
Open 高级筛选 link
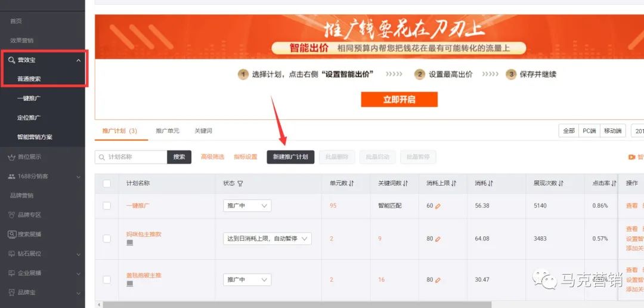point(212,156)
